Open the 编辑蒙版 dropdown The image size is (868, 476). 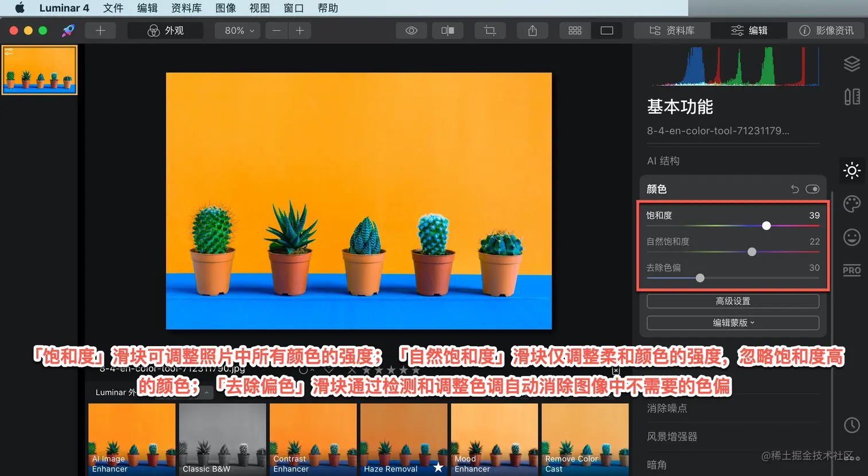pyautogui.click(x=733, y=323)
